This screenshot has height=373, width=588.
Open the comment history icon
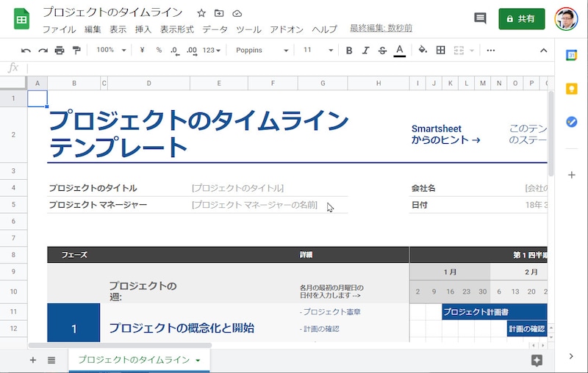click(480, 18)
